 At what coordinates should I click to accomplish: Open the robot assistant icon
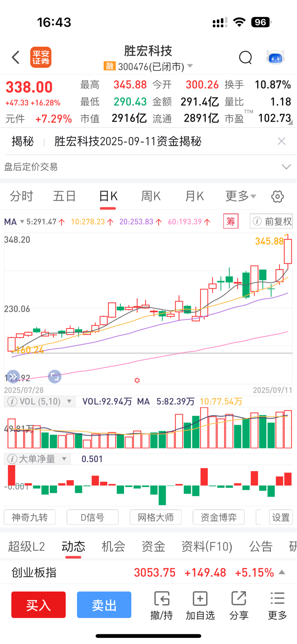275,58
